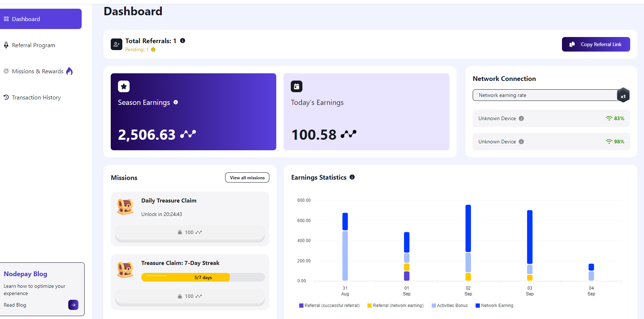Click the points symbol after 100.58

pos(349,134)
